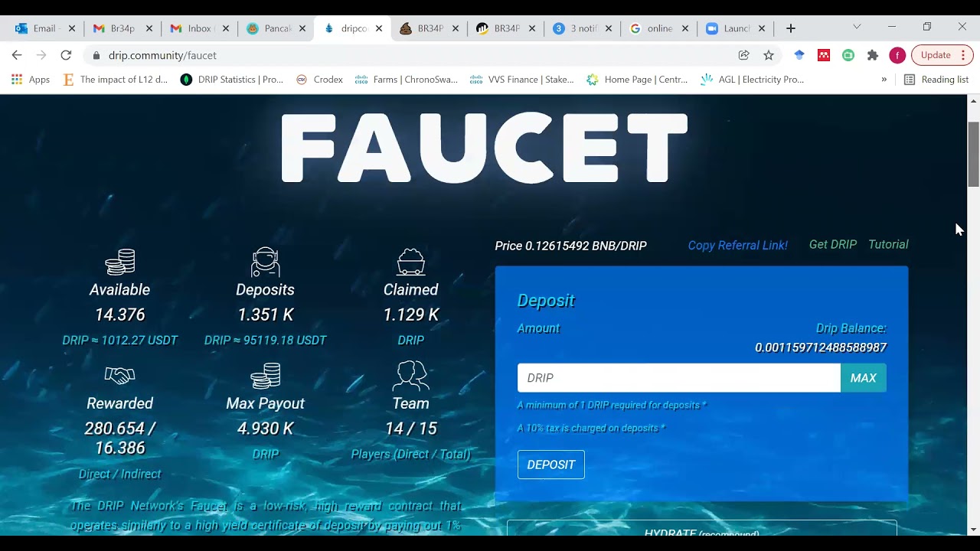
Task: Open the Reading list panel
Action: click(936, 80)
